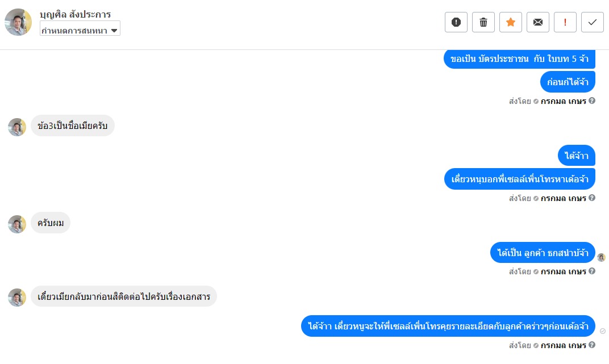This screenshot has width=609, height=364.
Task: Delete conversation with the trash icon
Action: 483,22
